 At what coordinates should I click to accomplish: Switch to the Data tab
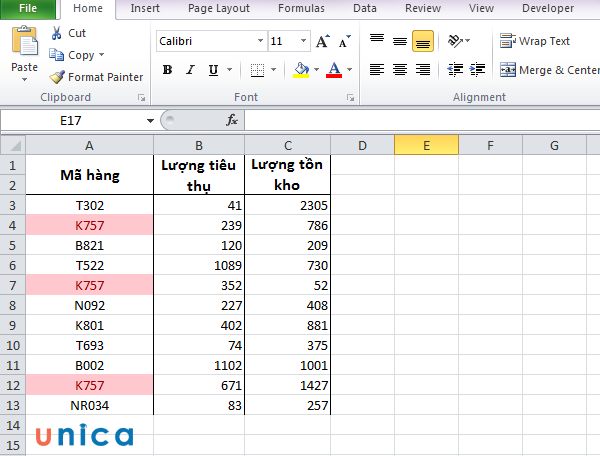pos(365,8)
